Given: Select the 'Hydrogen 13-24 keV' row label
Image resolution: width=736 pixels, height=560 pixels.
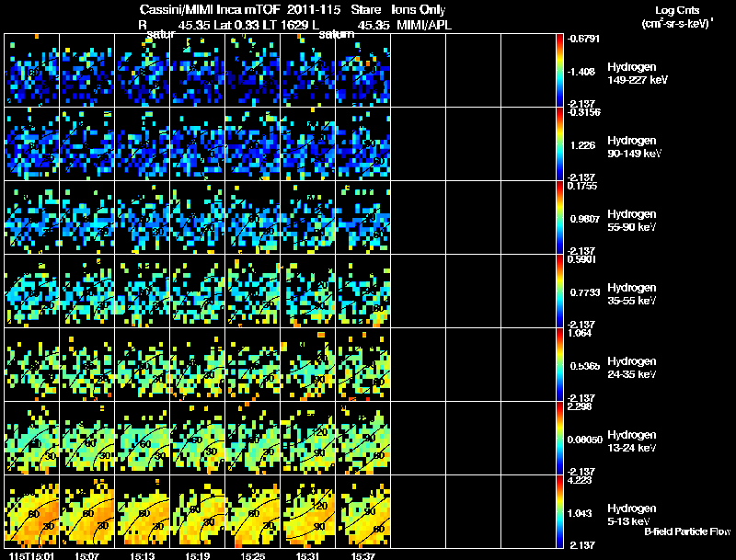Looking at the screenshot, I should click(x=632, y=441).
